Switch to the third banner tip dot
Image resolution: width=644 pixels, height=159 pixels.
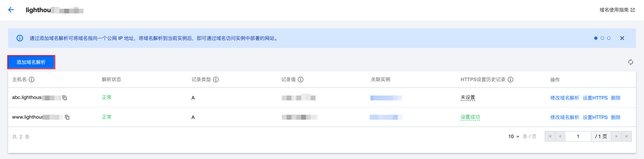609,38
